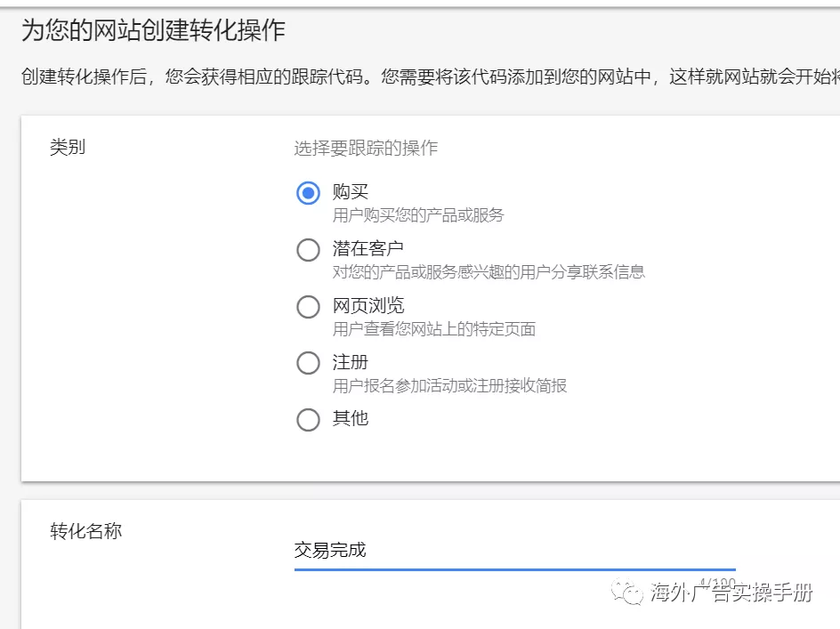
Task: Click the 转化名称 section label
Action: click(85, 531)
